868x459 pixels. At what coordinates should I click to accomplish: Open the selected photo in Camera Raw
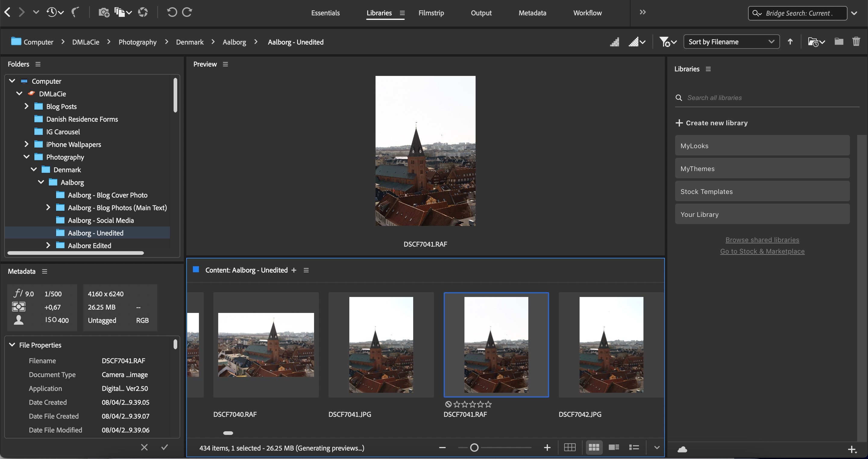(143, 12)
